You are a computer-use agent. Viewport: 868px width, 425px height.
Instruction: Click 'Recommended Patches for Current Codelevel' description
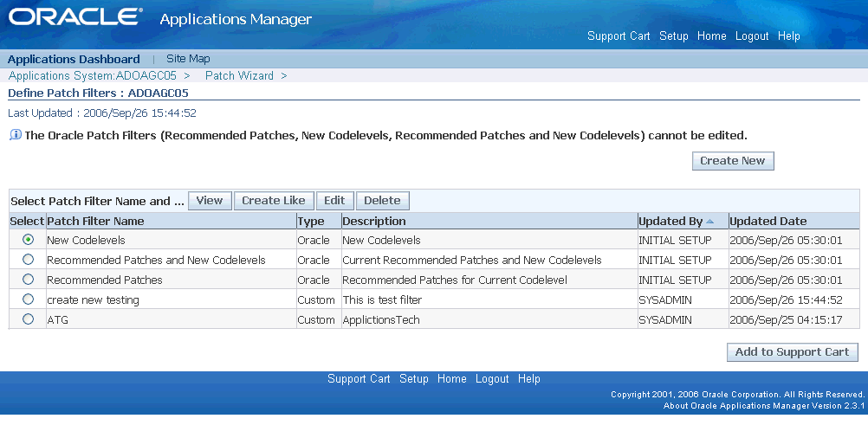coord(455,280)
